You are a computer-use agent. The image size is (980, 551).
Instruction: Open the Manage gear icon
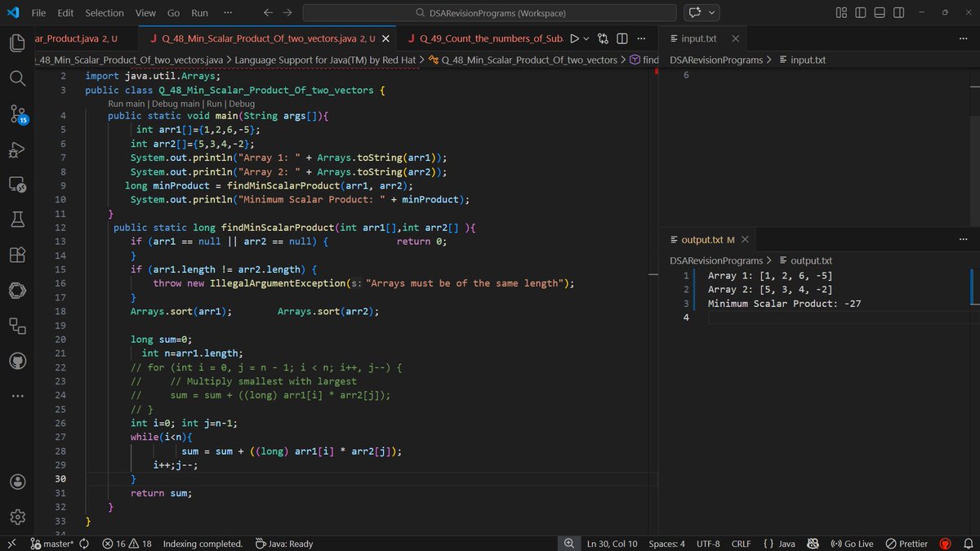[x=18, y=517]
